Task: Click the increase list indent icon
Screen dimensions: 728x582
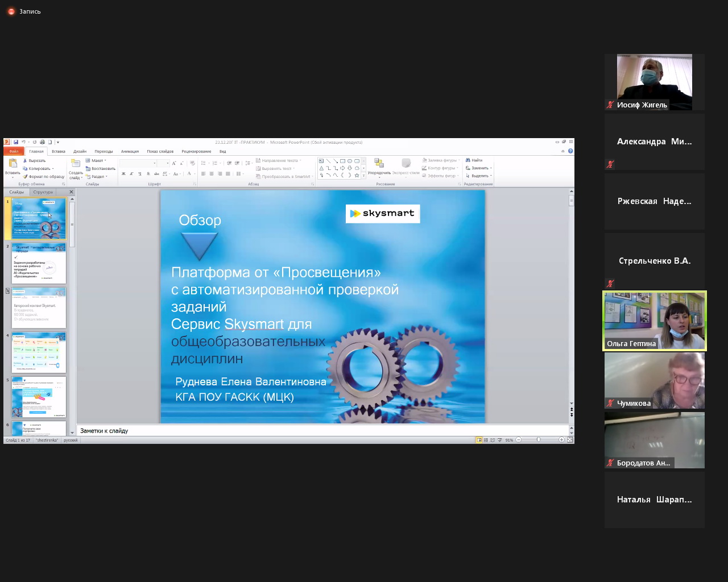Action: coord(237,163)
